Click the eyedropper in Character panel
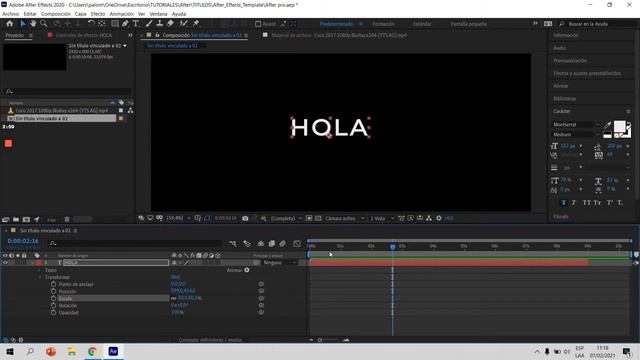640x360 pixels. tap(607, 125)
